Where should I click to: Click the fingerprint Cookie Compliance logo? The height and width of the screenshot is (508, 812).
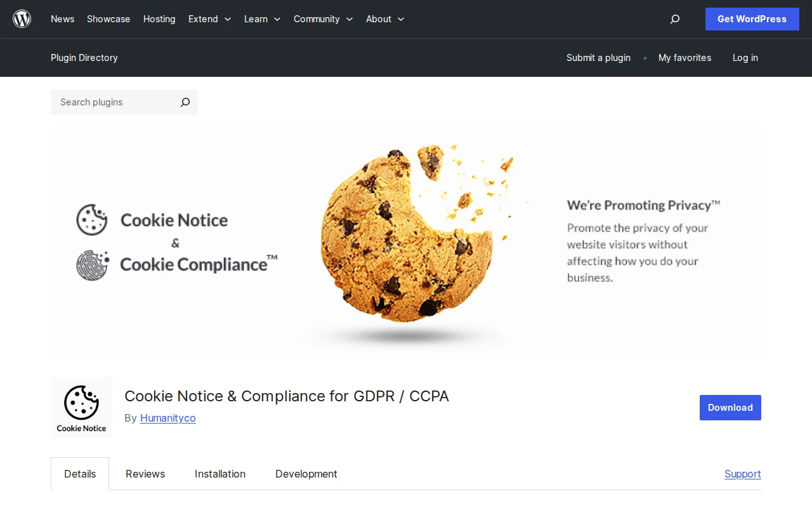click(x=92, y=264)
